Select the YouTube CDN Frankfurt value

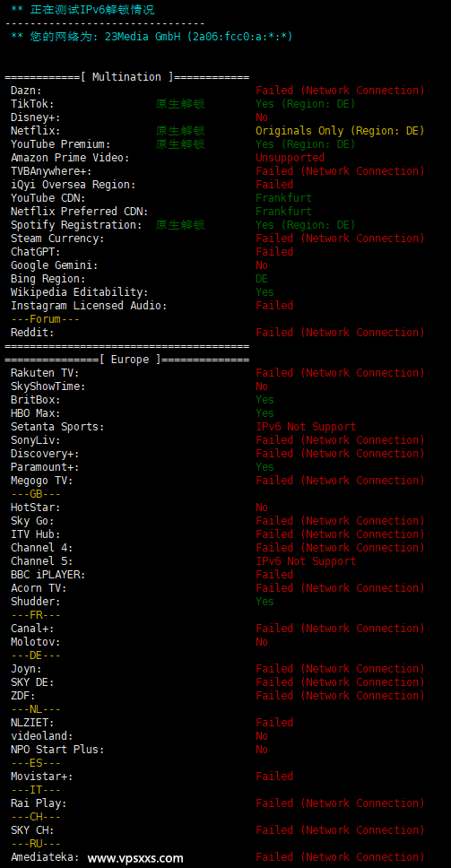(x=284, y=198)
